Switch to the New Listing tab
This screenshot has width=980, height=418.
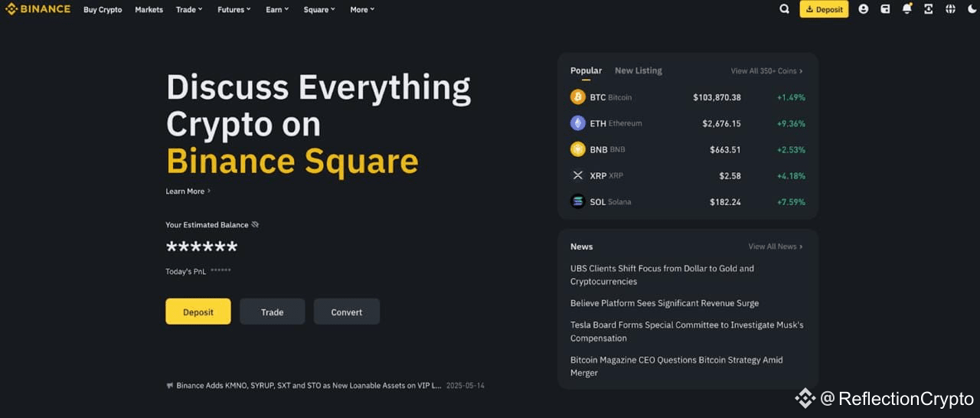[639, 70]
